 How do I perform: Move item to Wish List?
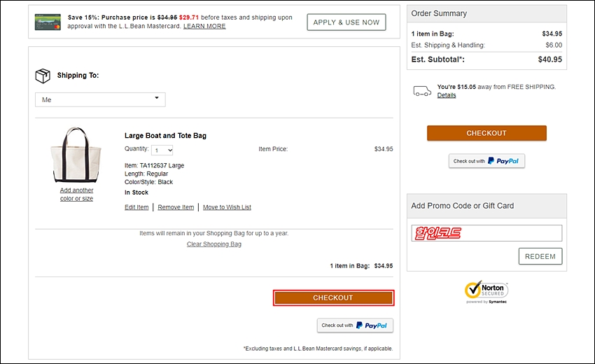[227, 207]
